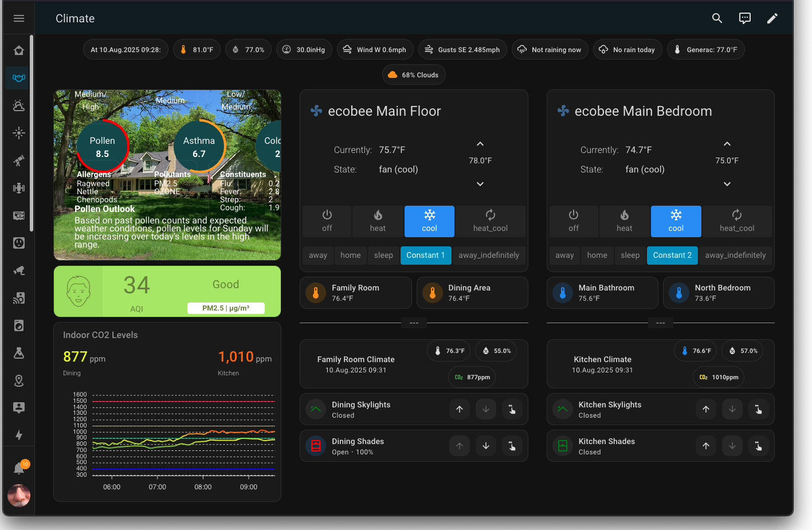Click Family Room thermometer icon
Image resolution: width=812 pixels, height=530 pixels.
pos(316,293)
